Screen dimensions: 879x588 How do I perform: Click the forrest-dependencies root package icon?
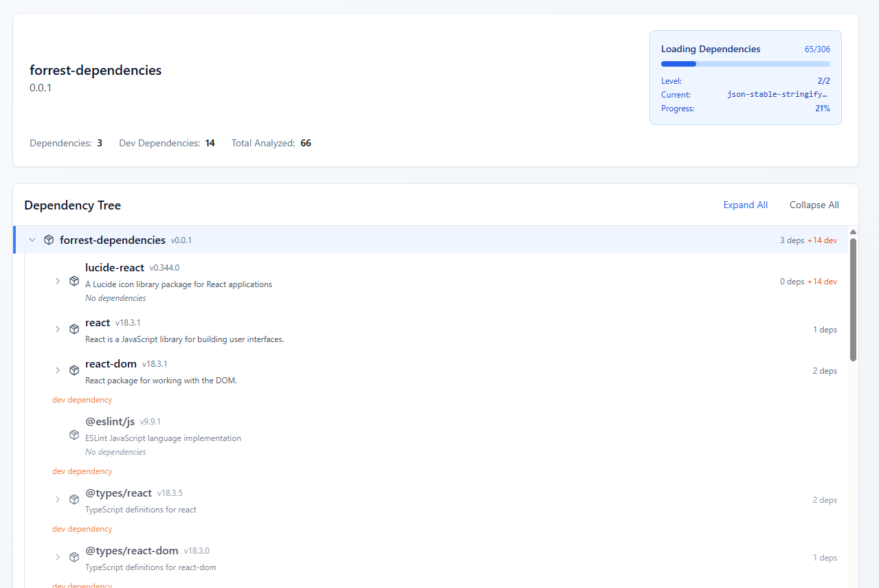coord(49,240)
